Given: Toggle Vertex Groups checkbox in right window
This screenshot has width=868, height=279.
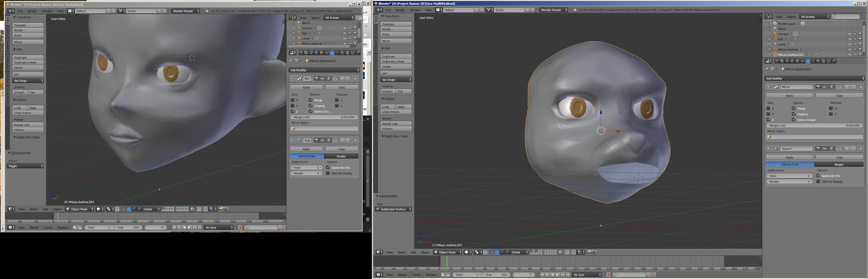Looking at the screenshot, I should point(794,119).
